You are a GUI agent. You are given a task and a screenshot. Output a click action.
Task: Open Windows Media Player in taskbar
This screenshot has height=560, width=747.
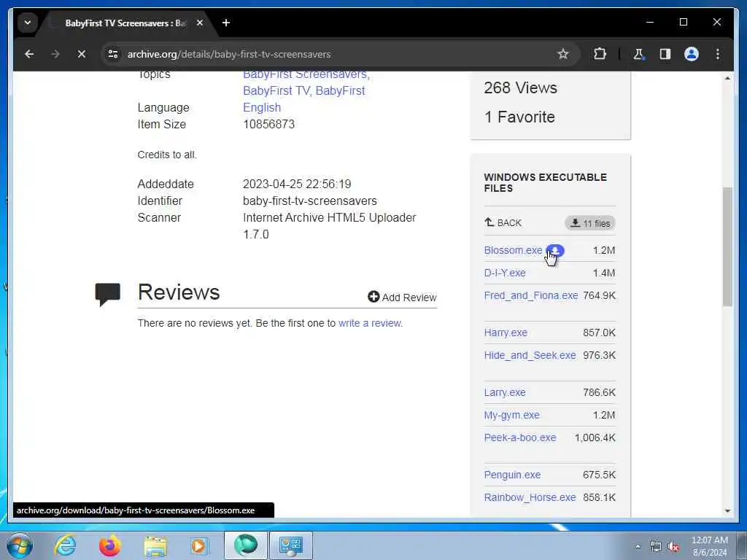click(x=200, y=545)
